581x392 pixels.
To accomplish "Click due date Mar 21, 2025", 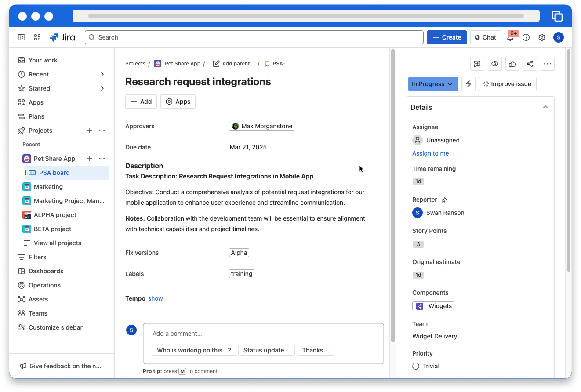I will tap(248, 147).
